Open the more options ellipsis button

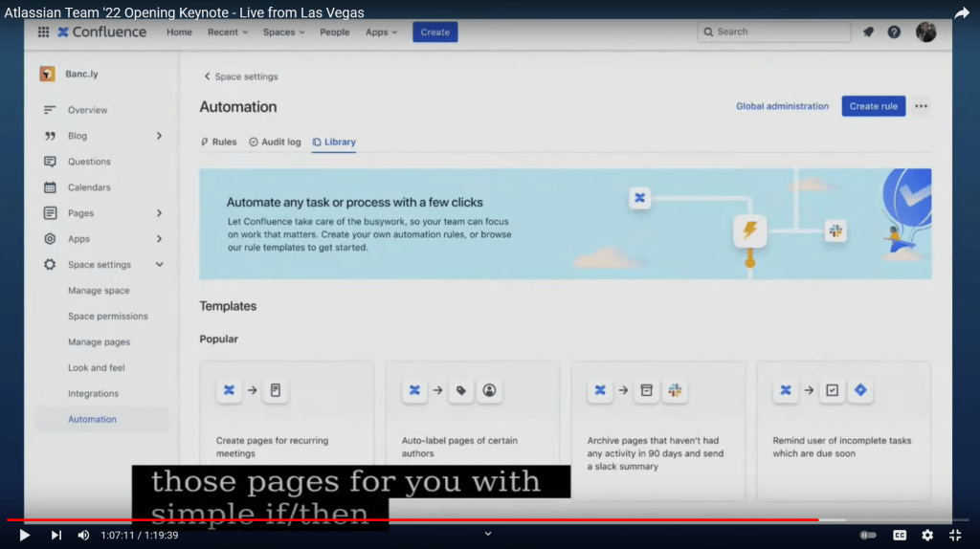coord(921,106)
